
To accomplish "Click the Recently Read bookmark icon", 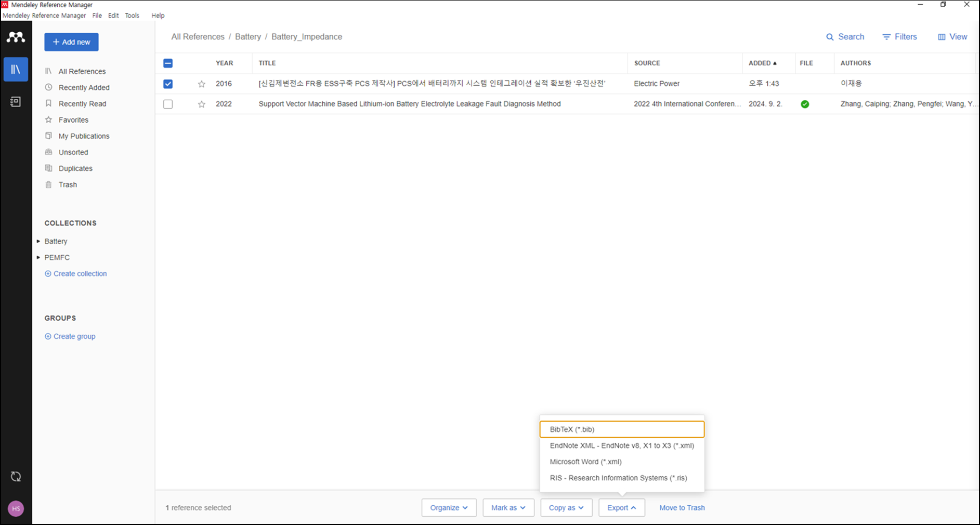I will pos(48,103).
